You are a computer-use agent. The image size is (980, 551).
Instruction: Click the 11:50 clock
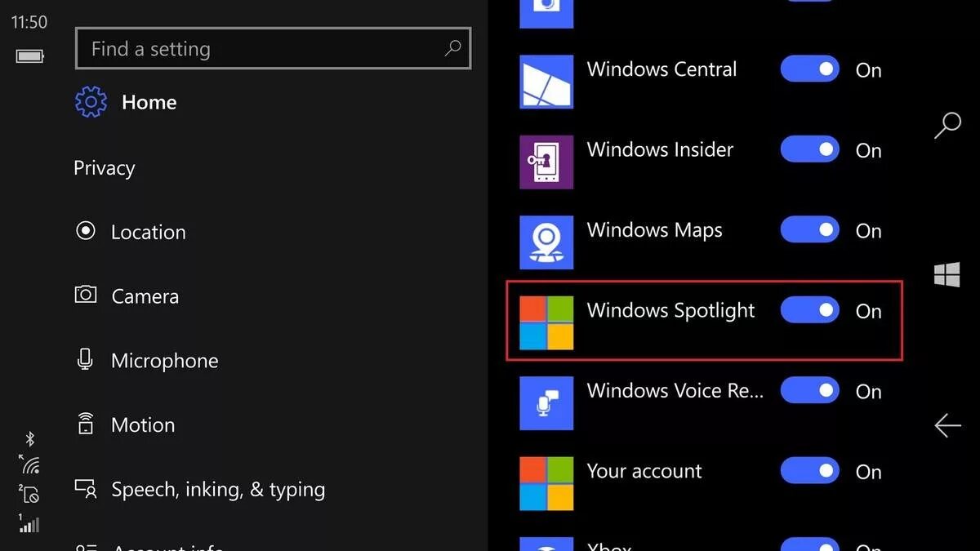point(29,22)
